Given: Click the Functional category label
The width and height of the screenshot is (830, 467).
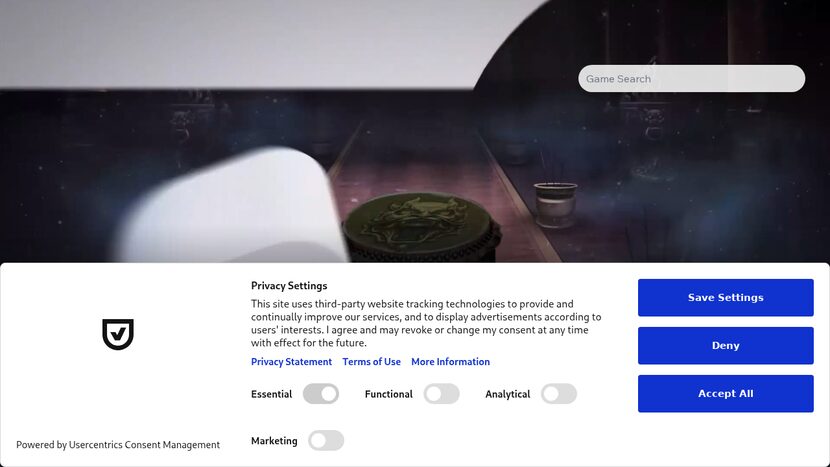Looking at the screenshot, I should 389,394.
